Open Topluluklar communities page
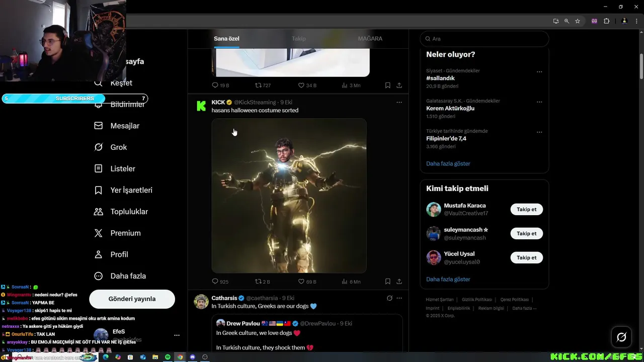Image resolution: width=644 pixels, height=362 pixels. pos(121,212)
